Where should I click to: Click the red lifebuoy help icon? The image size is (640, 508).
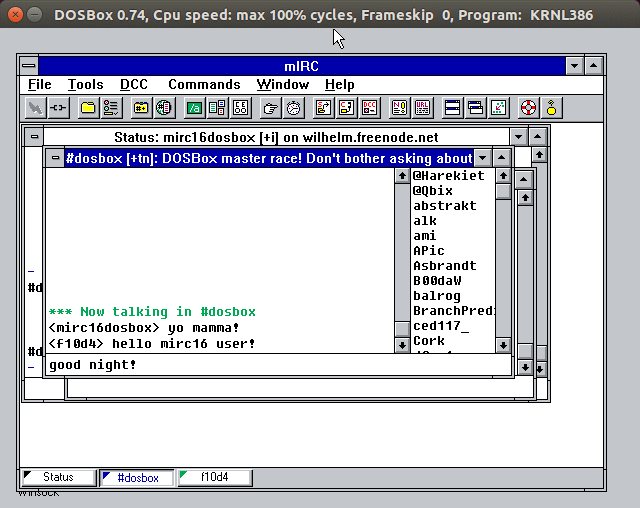click(x=528, y=107)
